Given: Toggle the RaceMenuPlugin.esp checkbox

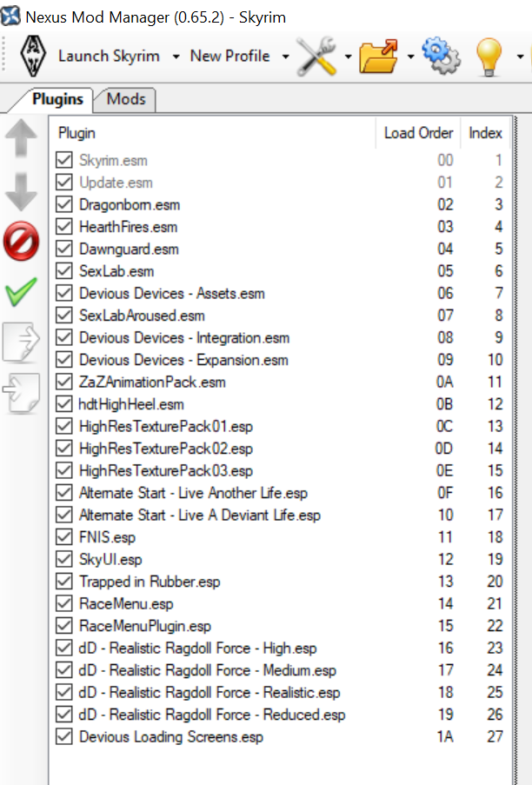Looking at the screenshot, I should [64, 625].
